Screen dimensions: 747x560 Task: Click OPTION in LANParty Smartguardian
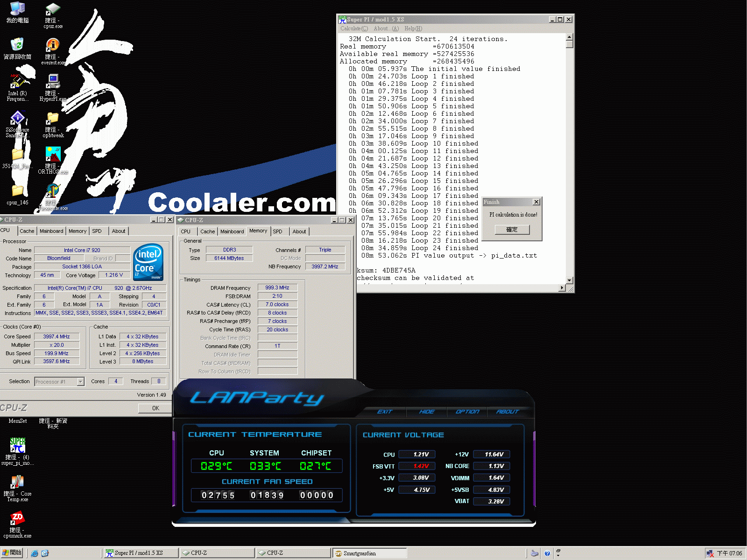click(x=467, y=412)
